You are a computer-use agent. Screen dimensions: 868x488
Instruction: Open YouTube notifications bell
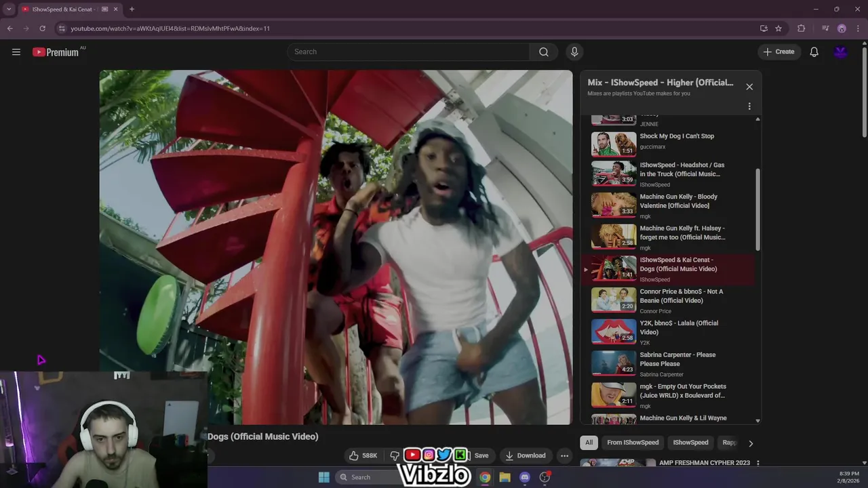tap(814, 52)
